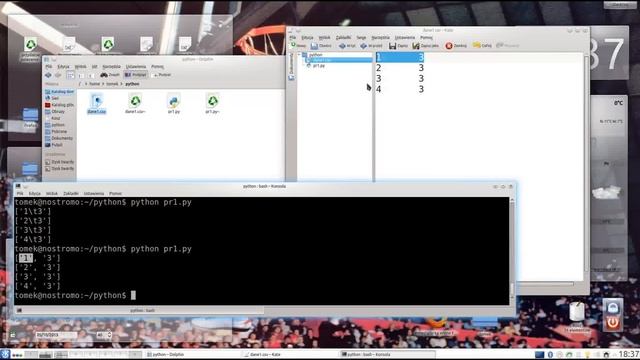Viewport: 640px width, 360px height.
Task: Click Cofnij undo in Kate toolbar
Action: click(x=482, y=46)
